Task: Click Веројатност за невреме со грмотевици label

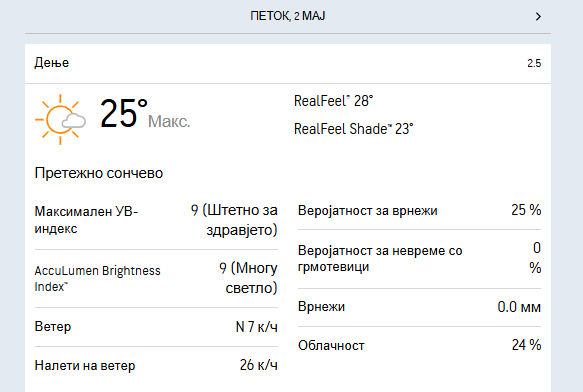Action: [x=380, y=258]
